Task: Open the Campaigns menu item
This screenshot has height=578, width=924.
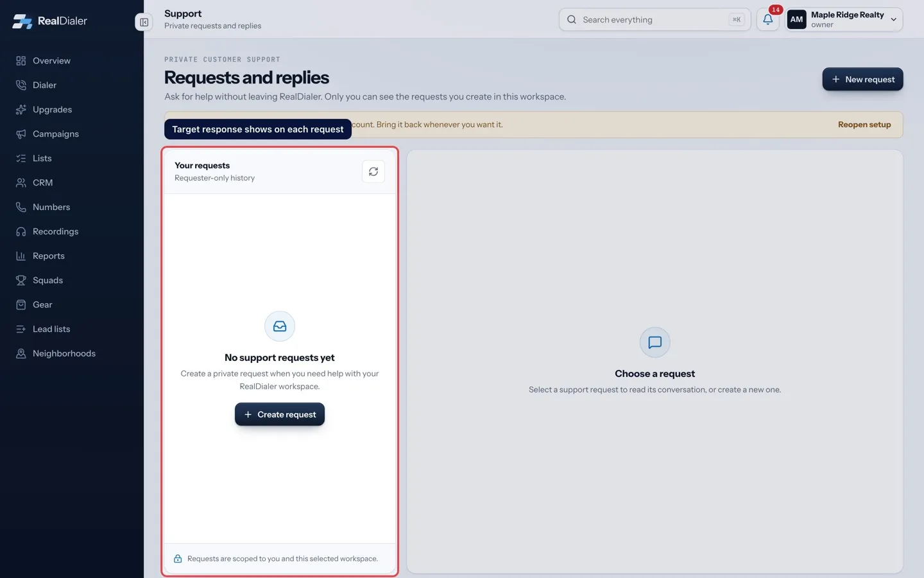Action: click(72, 134)
